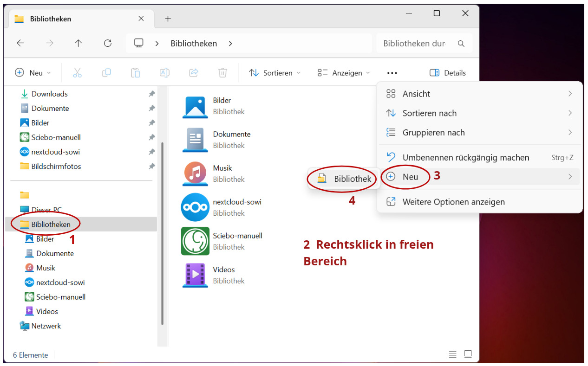Click the Einfügen (paste) icon
The height and width of the screenshot is (366, 588).
pyautogui.click(x=135, y=73)
